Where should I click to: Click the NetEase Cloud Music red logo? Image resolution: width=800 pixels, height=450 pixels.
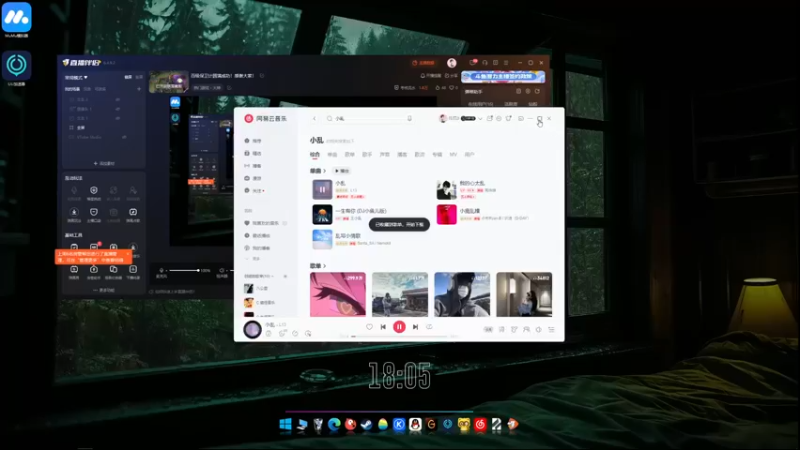248,118
